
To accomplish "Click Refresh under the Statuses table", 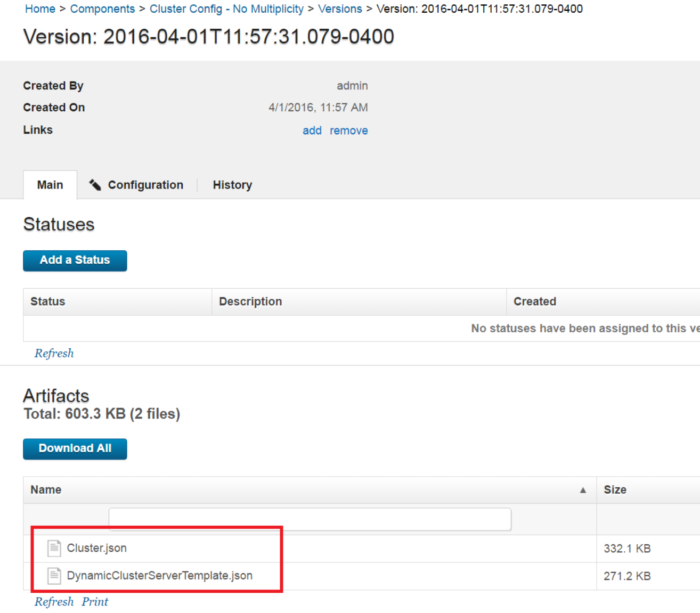I will point(54,353).
